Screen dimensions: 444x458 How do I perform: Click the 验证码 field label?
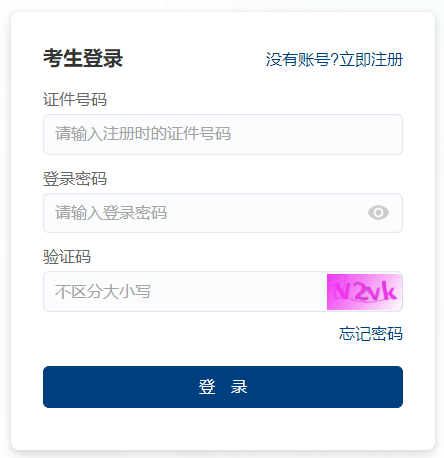(x=67, y=257)
